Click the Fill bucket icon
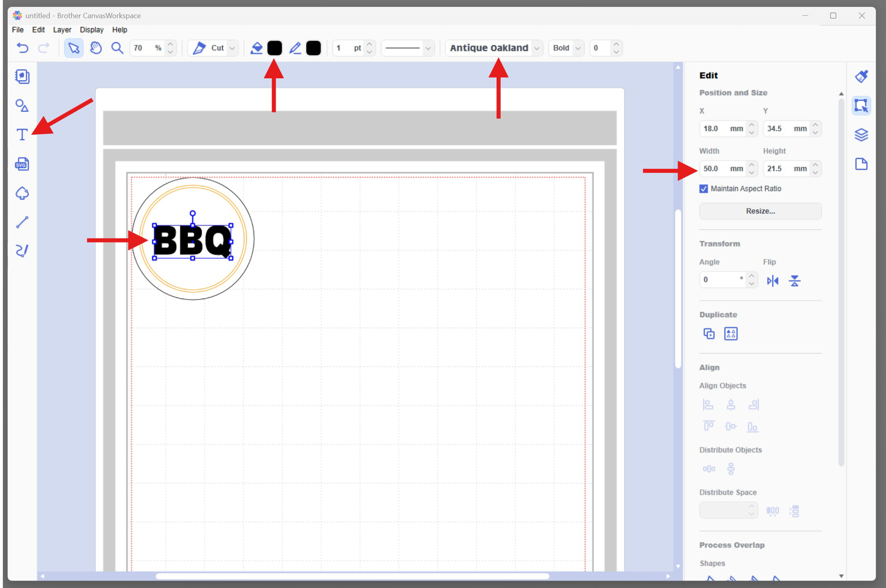Viewport: 886px width, 588px height. pos(256,48)
